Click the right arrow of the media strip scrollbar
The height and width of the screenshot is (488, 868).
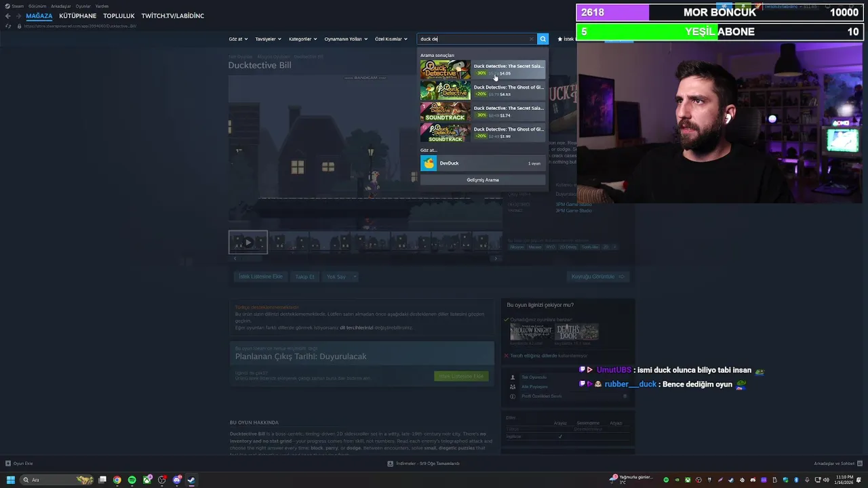tap(496, 258)
